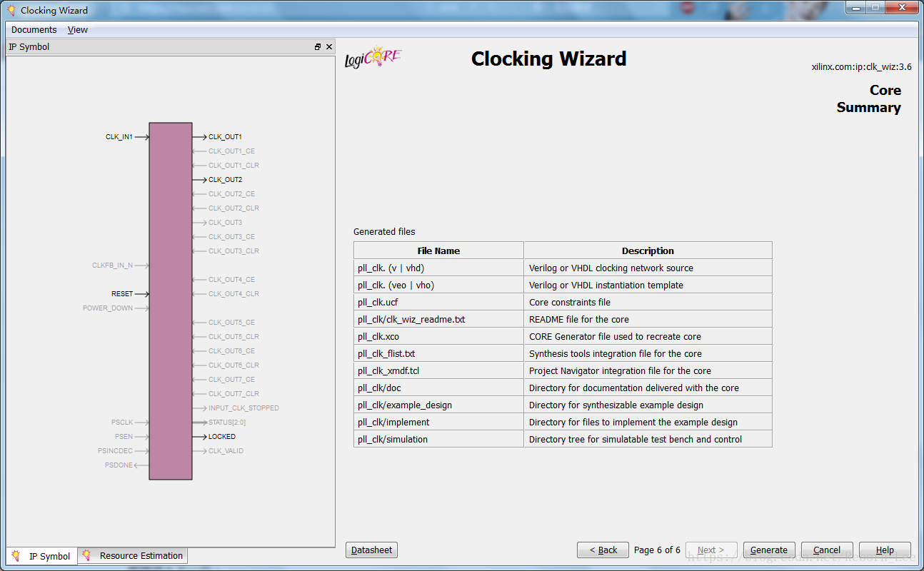924x571 pixels.
Task: Click the disabled Next button
Action: [711, 550]
